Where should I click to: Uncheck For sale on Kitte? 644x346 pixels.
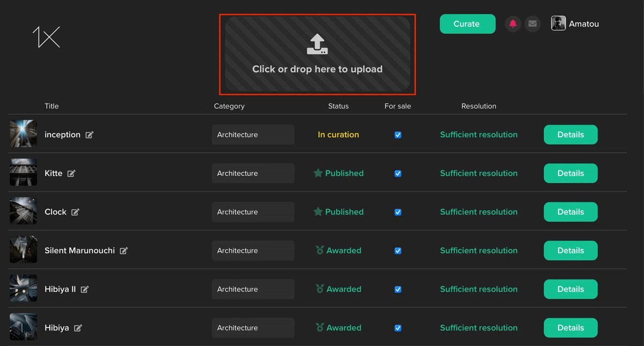[398, 174]
